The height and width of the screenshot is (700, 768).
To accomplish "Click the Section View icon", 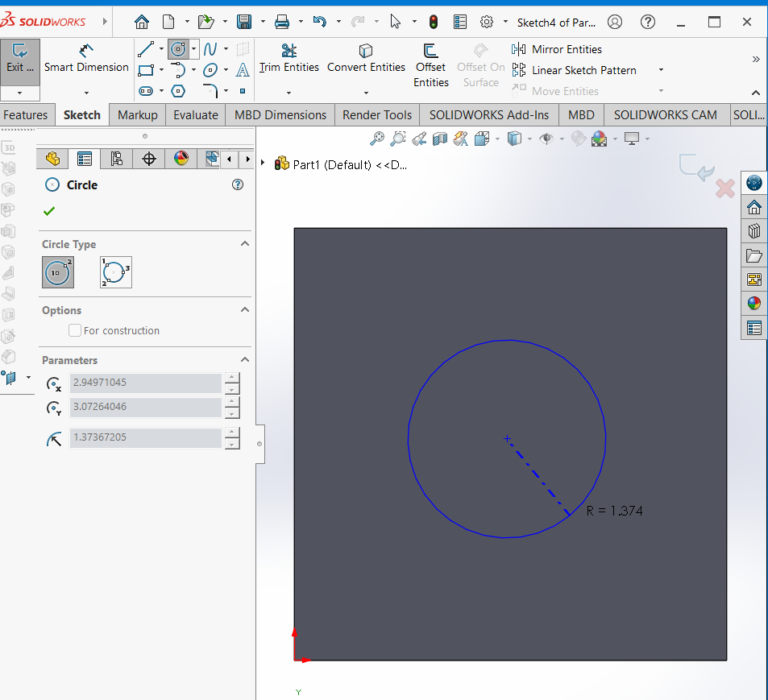I will 440,139.
